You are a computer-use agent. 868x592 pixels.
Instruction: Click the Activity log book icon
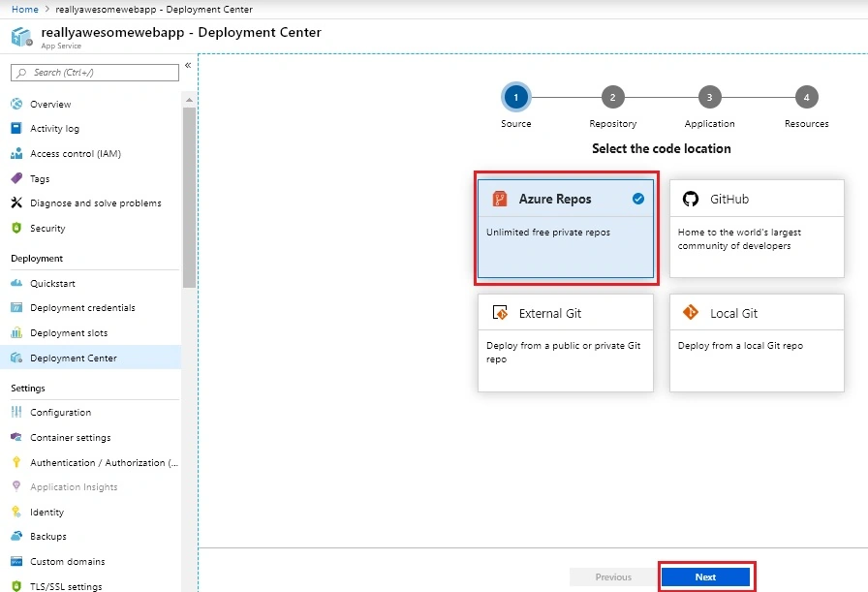tap(16, 129)
